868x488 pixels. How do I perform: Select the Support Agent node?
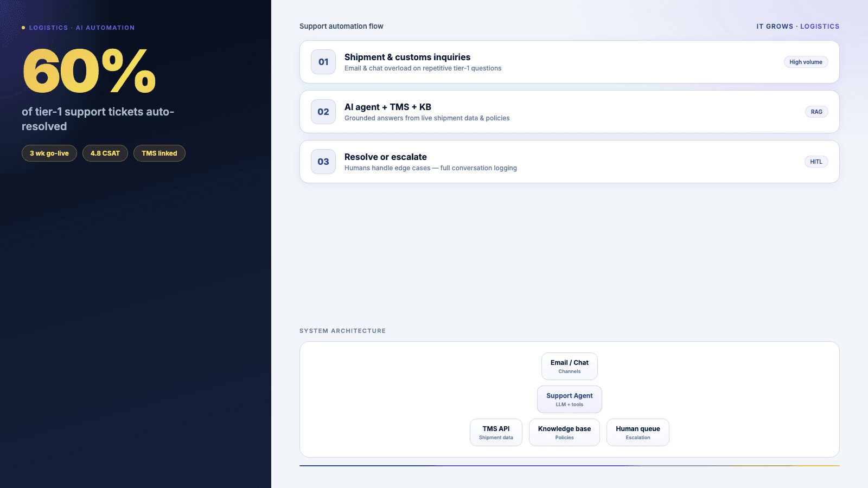pyautogui.click(x=570, y=400)
